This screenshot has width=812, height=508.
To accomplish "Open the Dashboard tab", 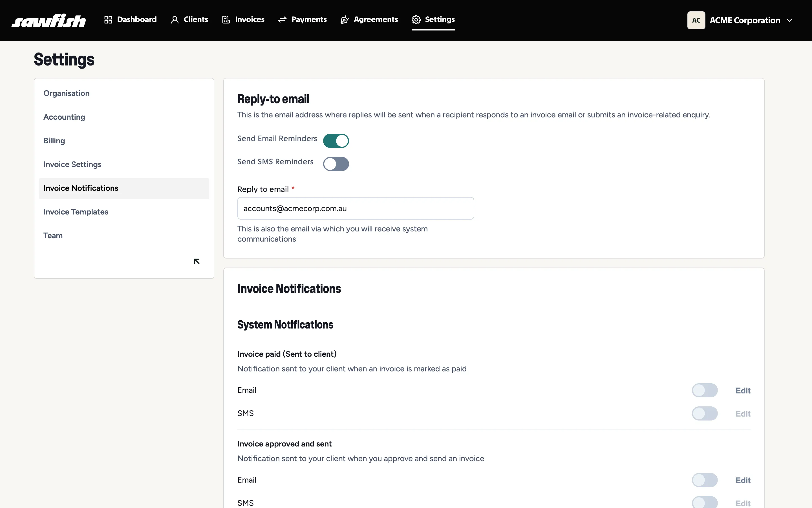I will coord(130,20).
